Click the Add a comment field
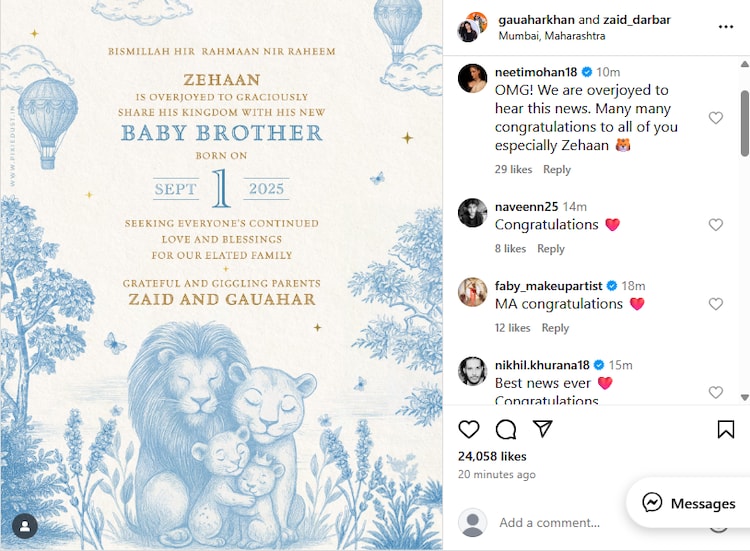Viewport: 750px width, 551px height. pyautogui.click(x=550, y=522)
